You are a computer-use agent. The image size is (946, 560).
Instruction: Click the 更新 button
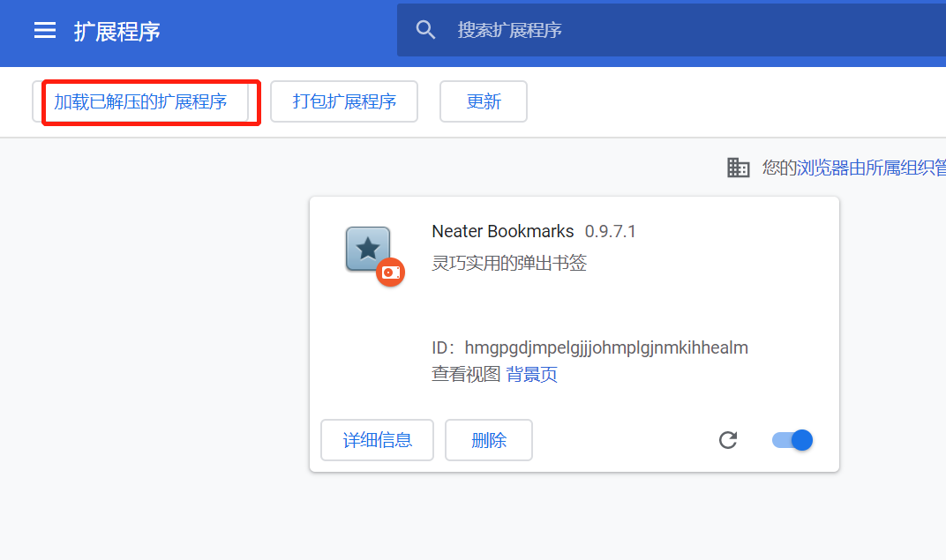(x=484, y=101)
